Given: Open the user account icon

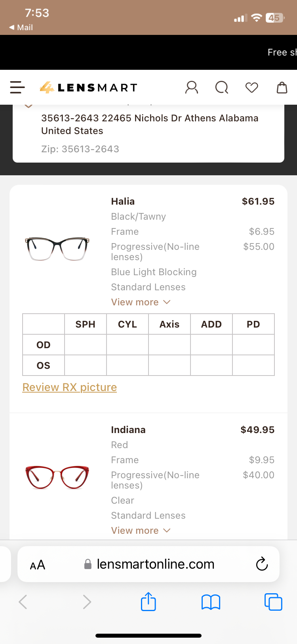Looking at the screenshot, I should [x=192, y=87].
